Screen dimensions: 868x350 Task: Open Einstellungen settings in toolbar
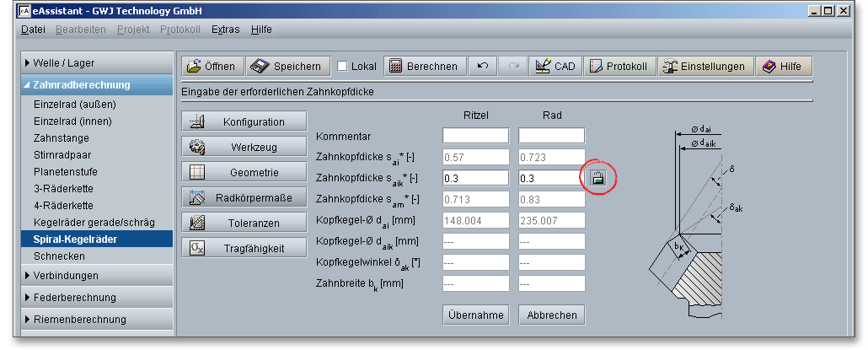(705, 67)
